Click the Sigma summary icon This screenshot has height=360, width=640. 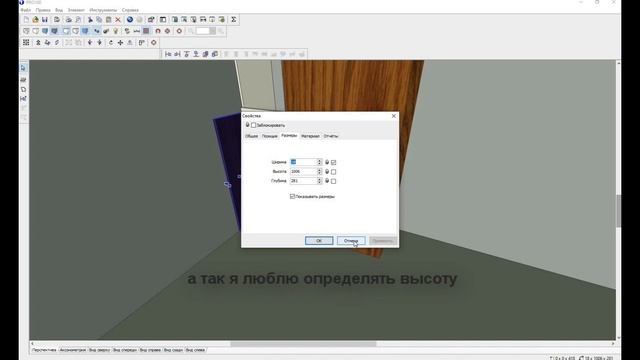click(233, 20)
